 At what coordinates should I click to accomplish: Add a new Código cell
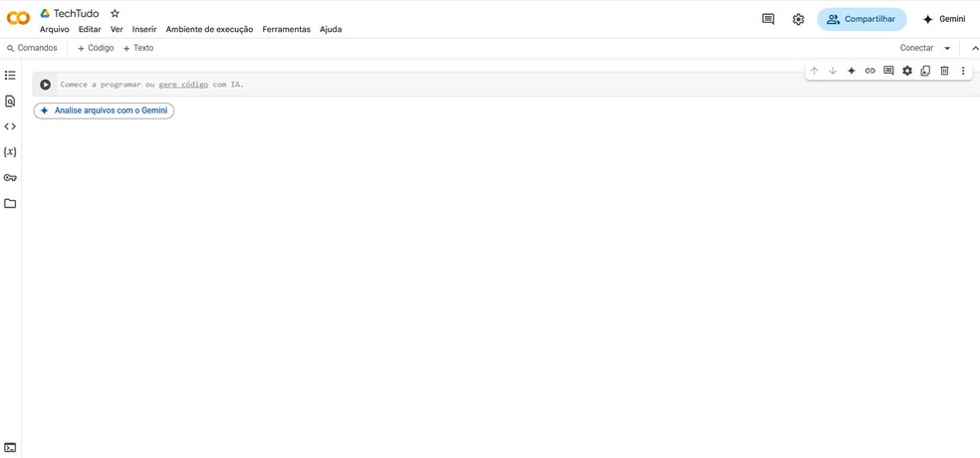[x=96, y=48]
